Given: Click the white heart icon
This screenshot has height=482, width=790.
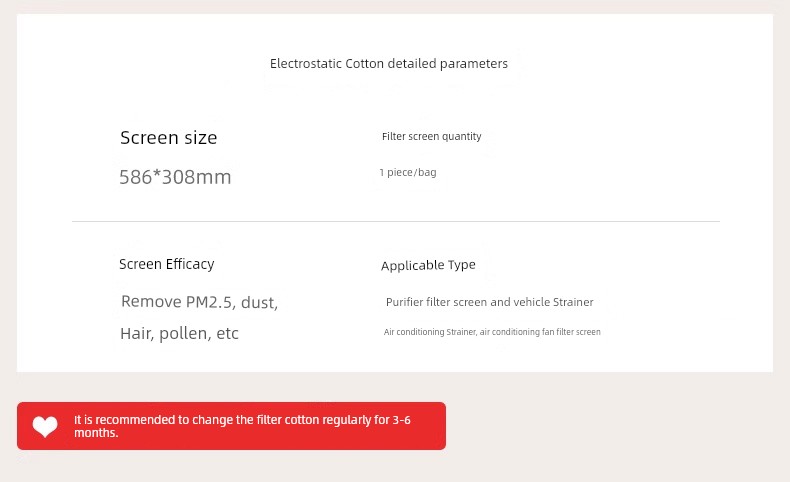Looking at the screenshot, I should [45, 427].
